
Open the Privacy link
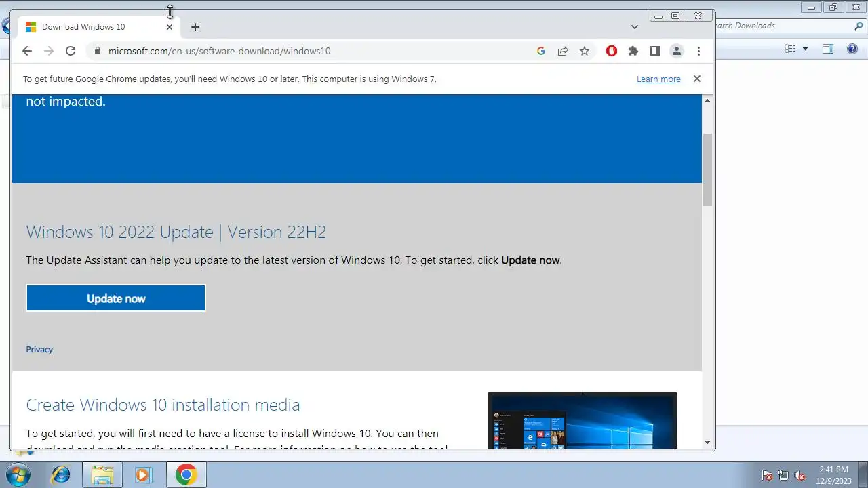point(39,350)
